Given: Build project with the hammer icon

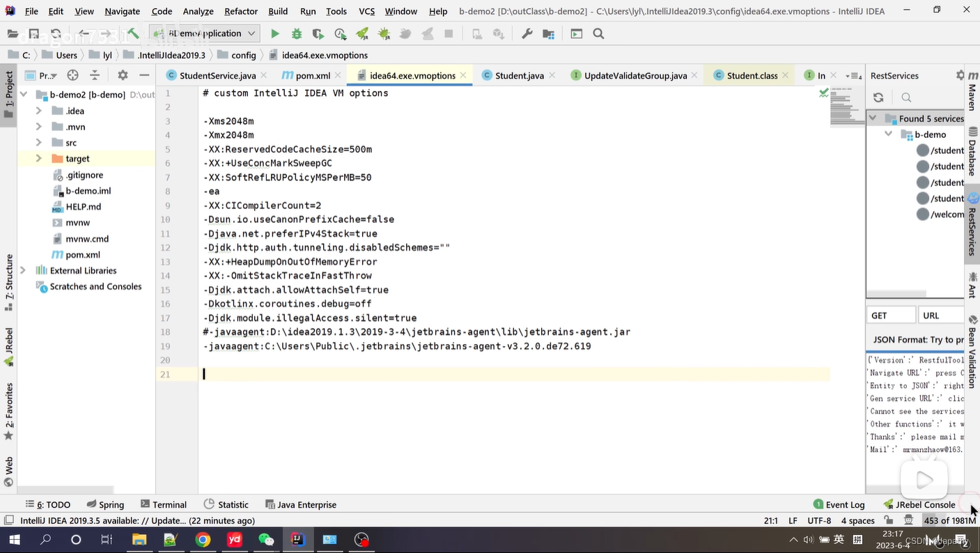Looking at the screenshot, I should click(133, 33).
